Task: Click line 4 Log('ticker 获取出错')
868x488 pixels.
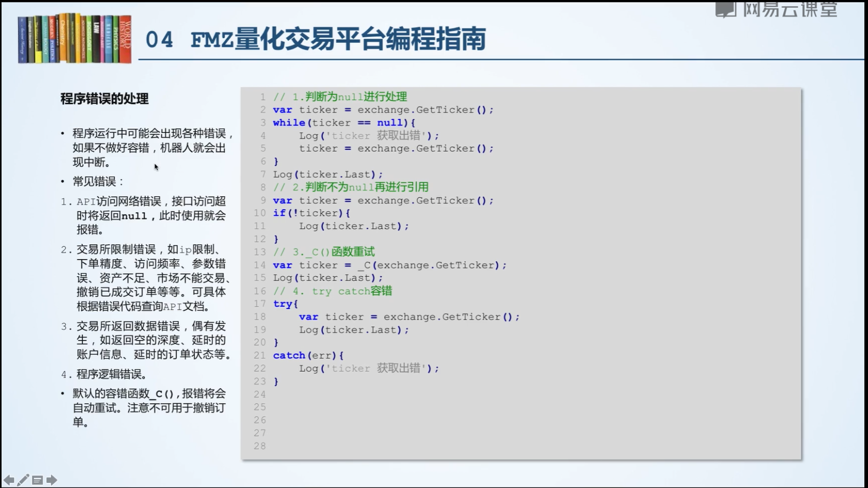Action: click(x=369, y=136)
